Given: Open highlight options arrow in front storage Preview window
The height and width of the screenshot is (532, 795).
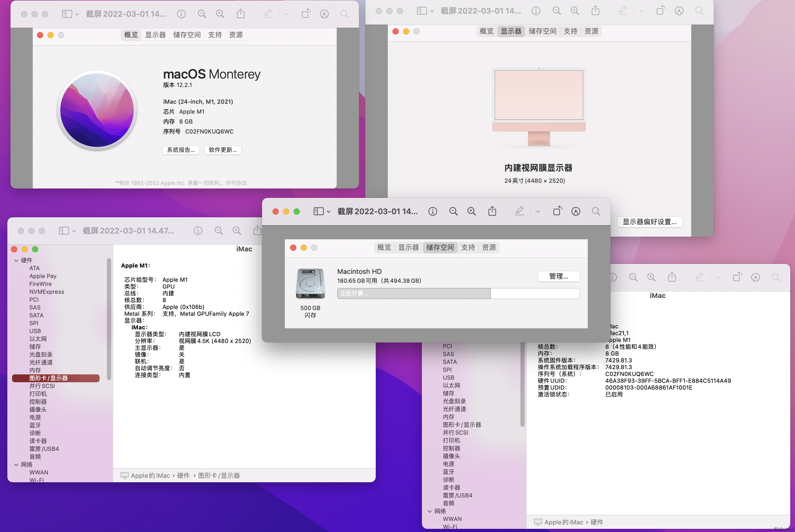Looking at the screenshot, I should 538,211.
